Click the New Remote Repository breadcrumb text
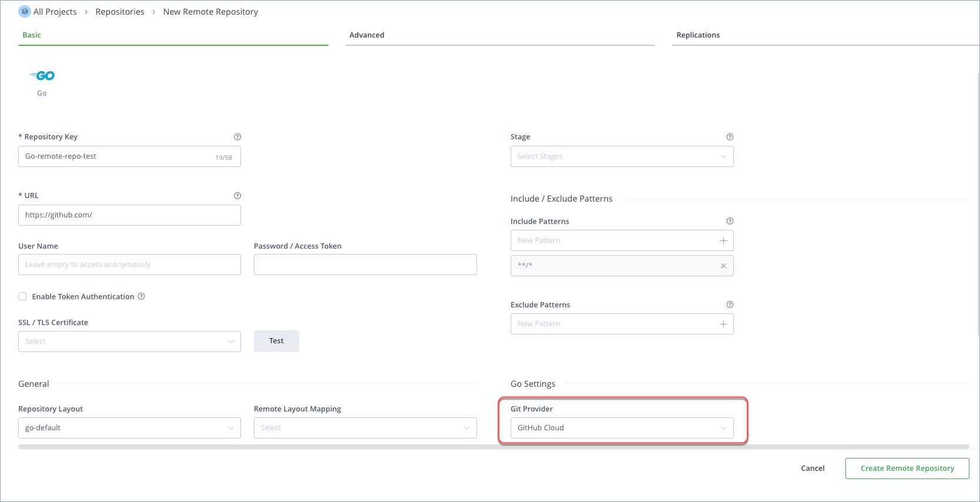Image resolution: width=980 pixels, height=502 pixels. pos(210,12)
